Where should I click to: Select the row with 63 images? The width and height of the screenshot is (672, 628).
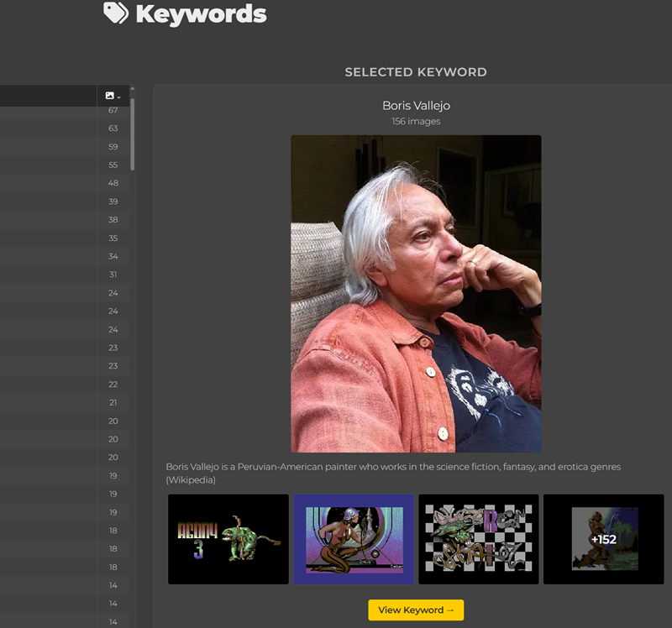coord(65,128)
